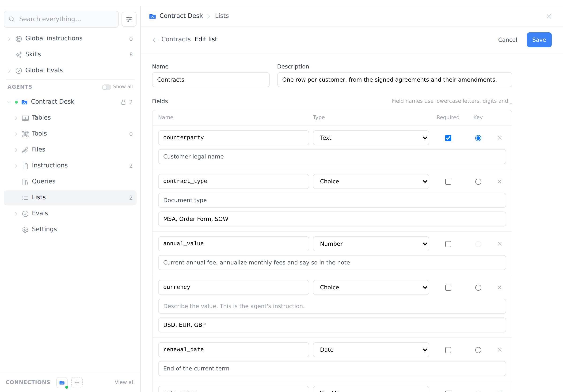Remove the annual_value field
This screenshot has height=392, width=563.
(x=499, y=244)
